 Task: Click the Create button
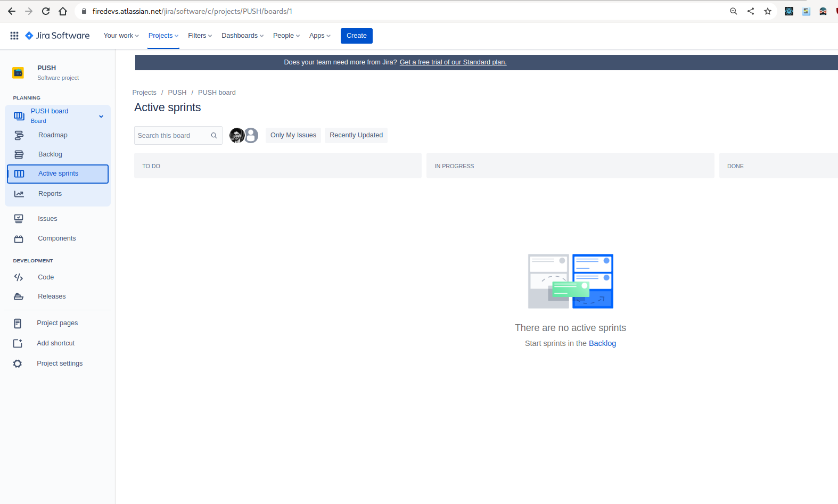(x=357, y=36)
